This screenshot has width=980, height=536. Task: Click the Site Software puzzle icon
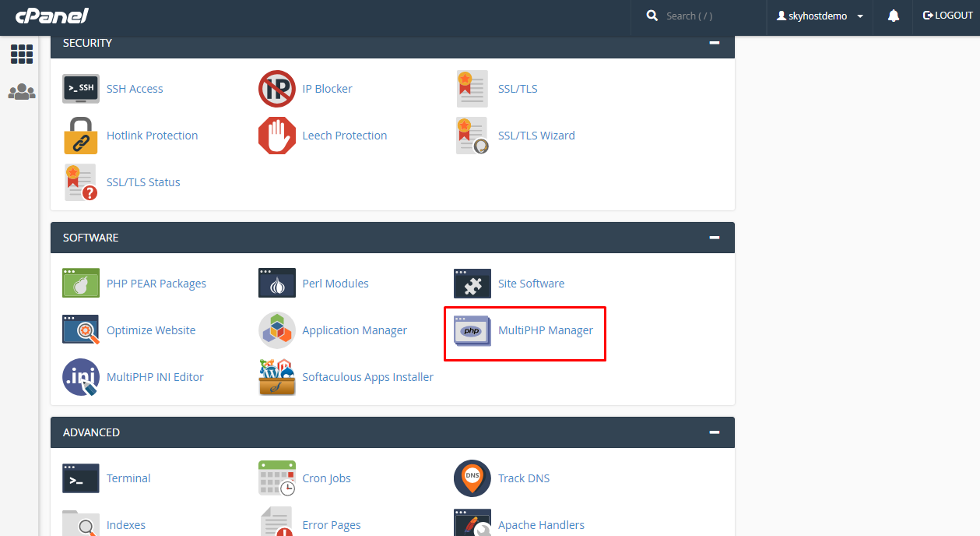472,284
